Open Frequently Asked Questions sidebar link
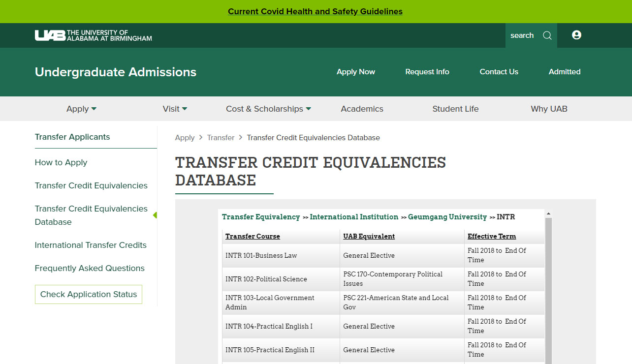Image resolution: width=632 pixels, height=364 pixels. tap(90, 268)
